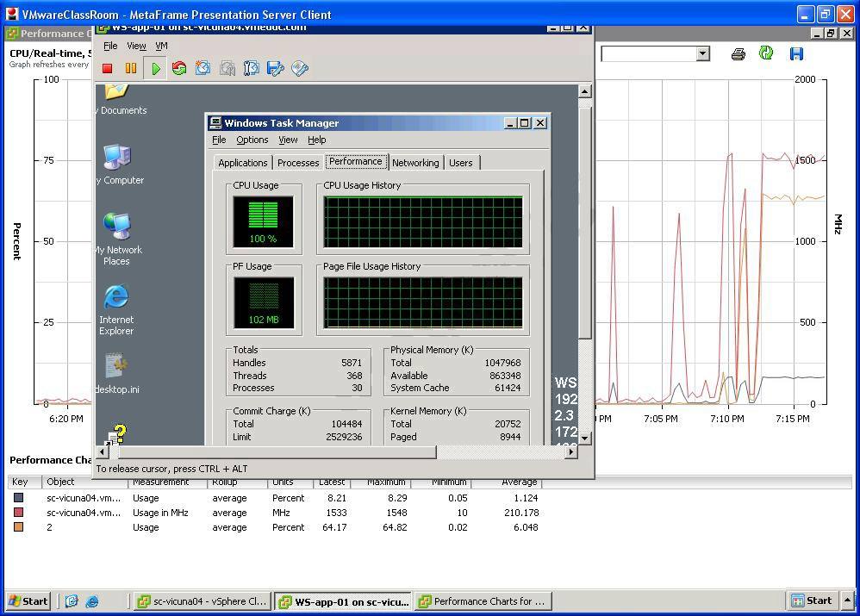
Task: Click console horizontal scrollbar left arrow
Action: 102,452
